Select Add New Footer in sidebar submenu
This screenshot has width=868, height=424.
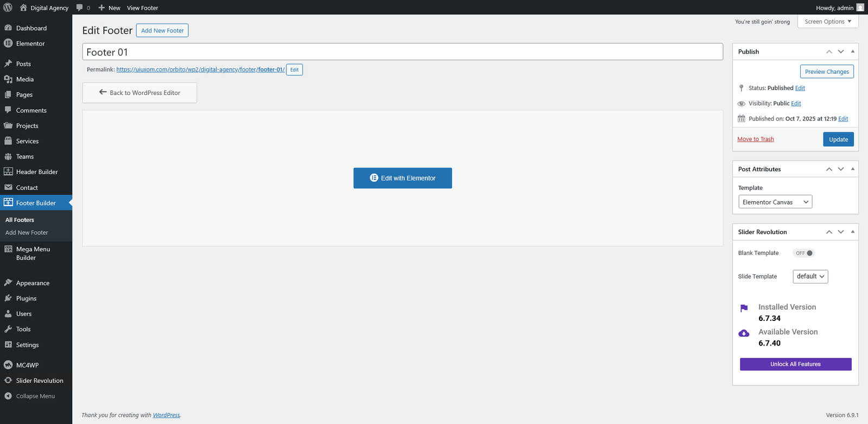coord(27,233)
